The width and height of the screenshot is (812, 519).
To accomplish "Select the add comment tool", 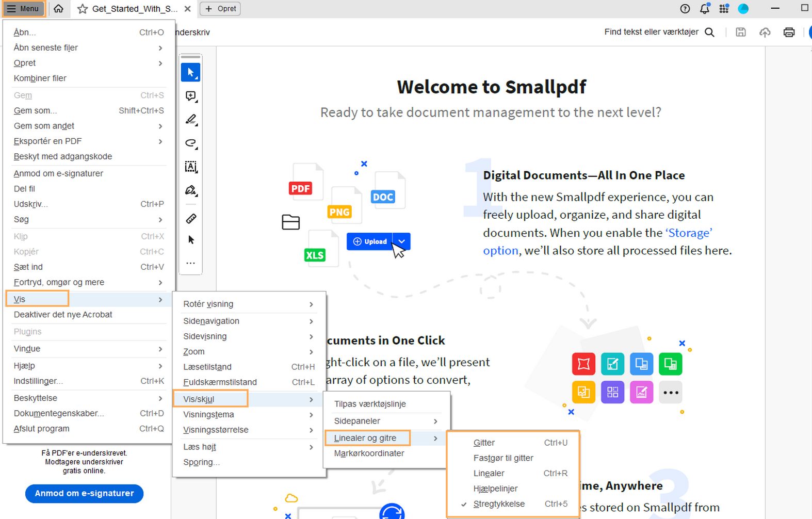I will point(191,96).
